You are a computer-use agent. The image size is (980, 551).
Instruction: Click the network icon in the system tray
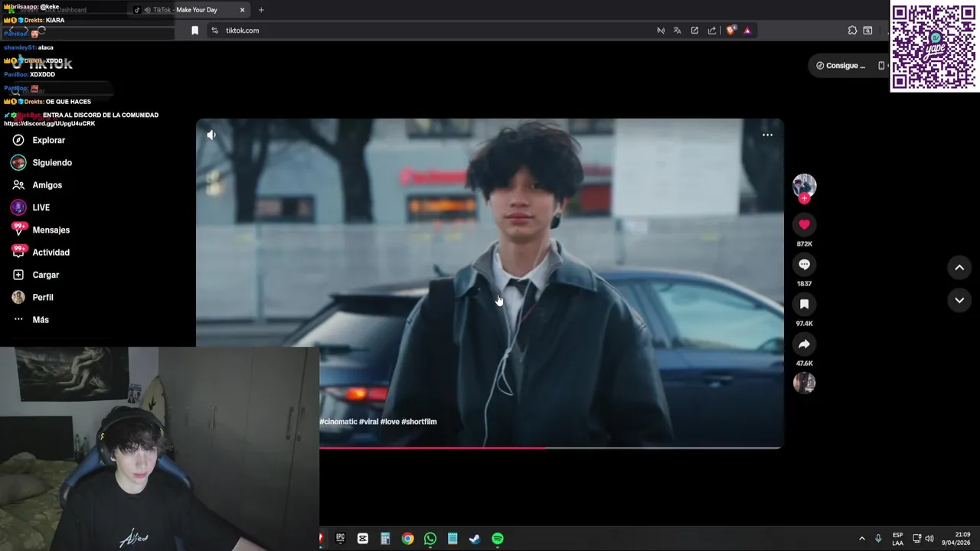click(916, 539)
